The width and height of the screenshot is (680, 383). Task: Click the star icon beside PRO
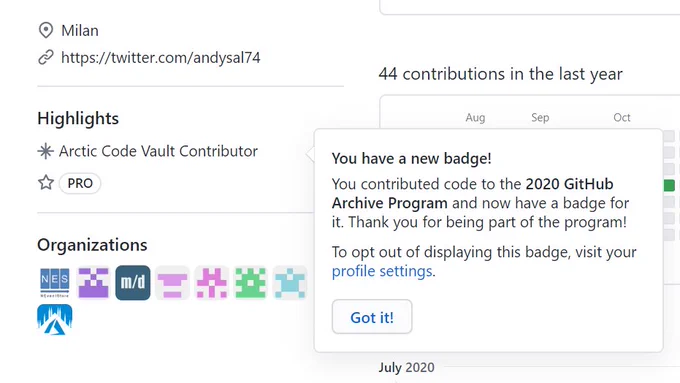pyautogui.click(x=46, y=183)
